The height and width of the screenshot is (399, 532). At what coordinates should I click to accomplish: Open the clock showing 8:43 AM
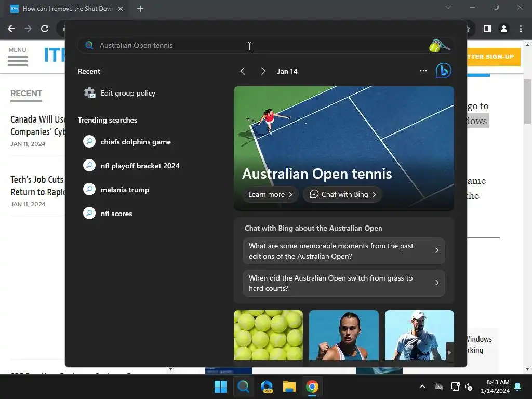[495, 387]
